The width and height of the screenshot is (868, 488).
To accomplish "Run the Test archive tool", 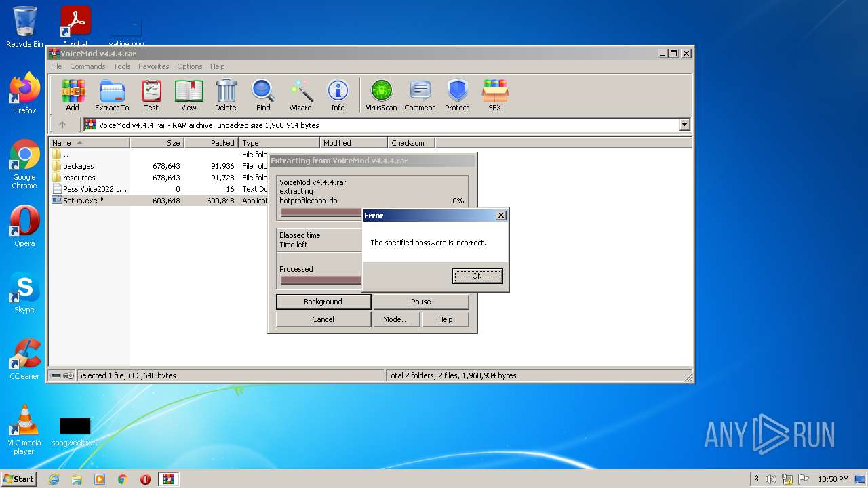I will click(x=151, y=95).
